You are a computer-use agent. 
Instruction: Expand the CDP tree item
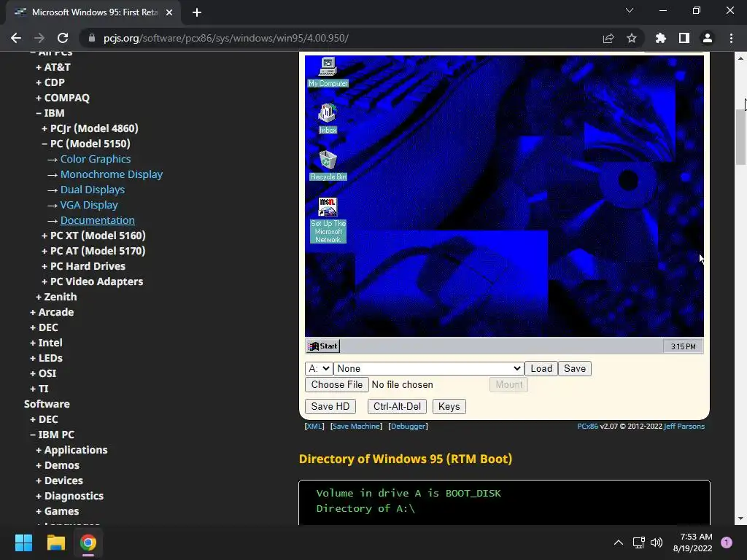pos(50,82)
